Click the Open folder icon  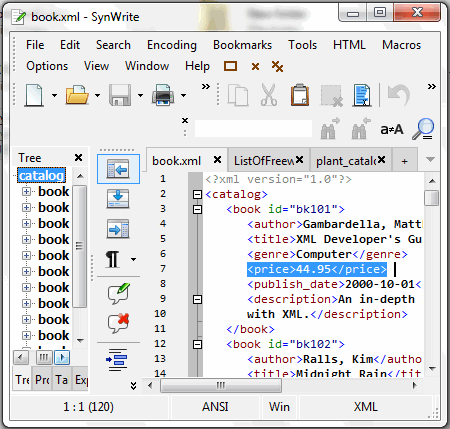(x=77, y=95)
